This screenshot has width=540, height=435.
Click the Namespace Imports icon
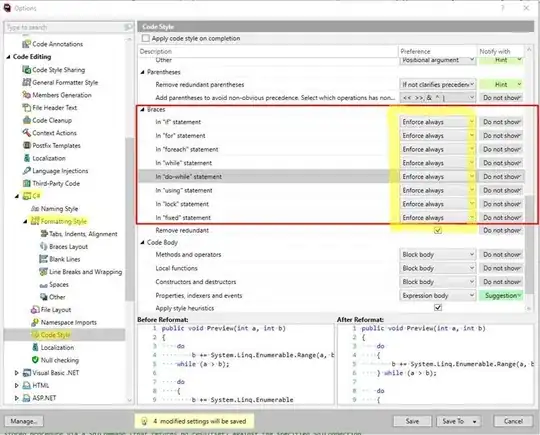pos(35,322)
